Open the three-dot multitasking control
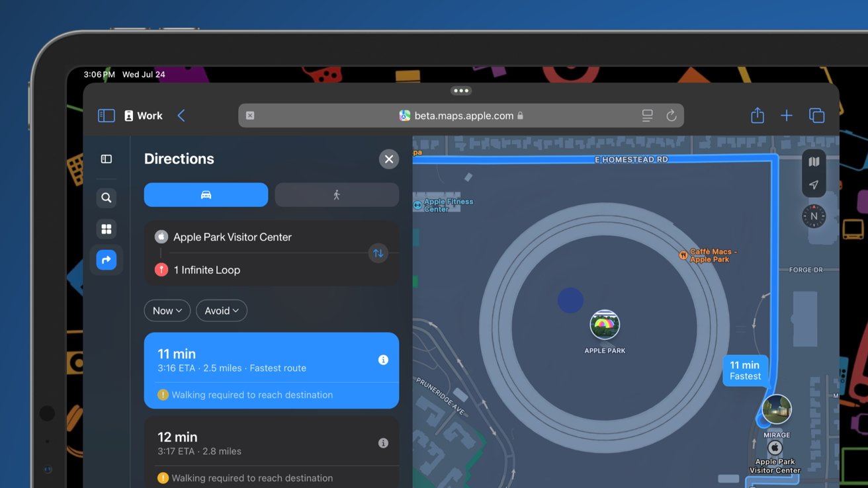This screenshot has height=488, width=868. point(461,91)
